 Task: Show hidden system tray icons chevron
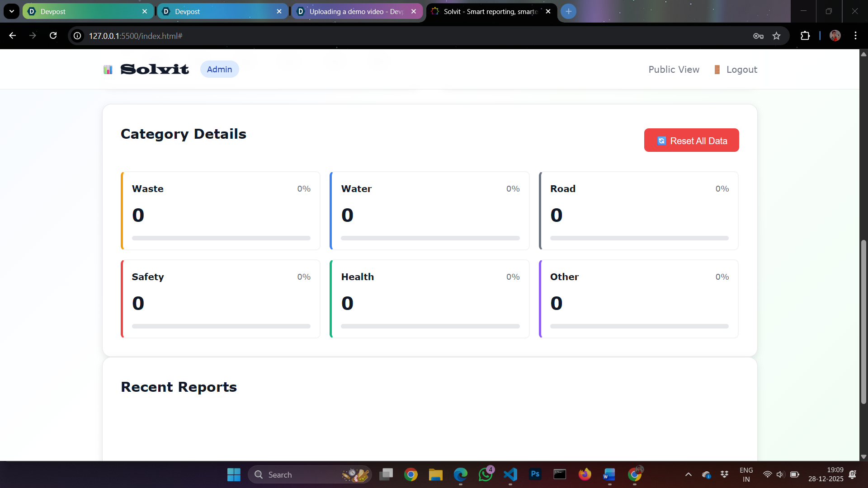click(688, 474)
